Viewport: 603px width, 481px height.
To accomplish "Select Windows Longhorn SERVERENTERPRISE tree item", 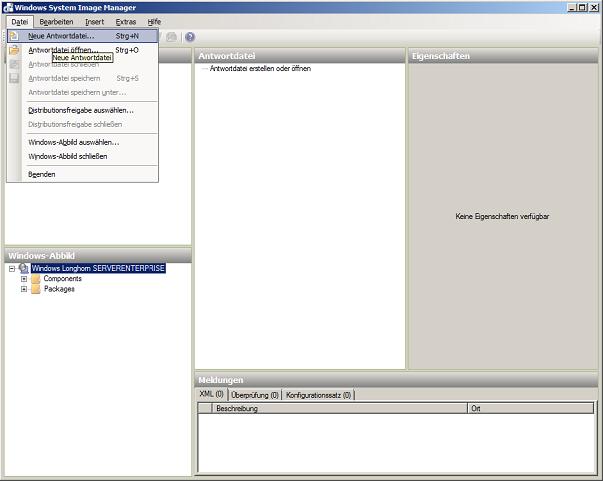I will [x=98, y=268].
